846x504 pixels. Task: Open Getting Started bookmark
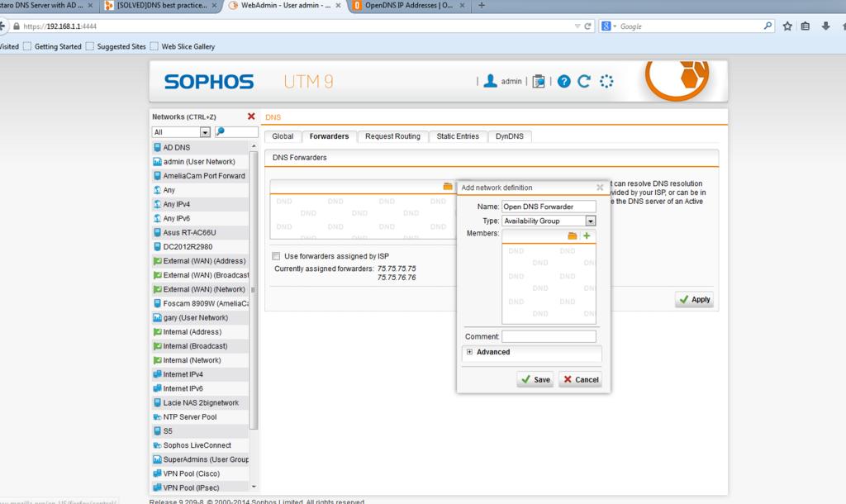(x=52, y=46)
